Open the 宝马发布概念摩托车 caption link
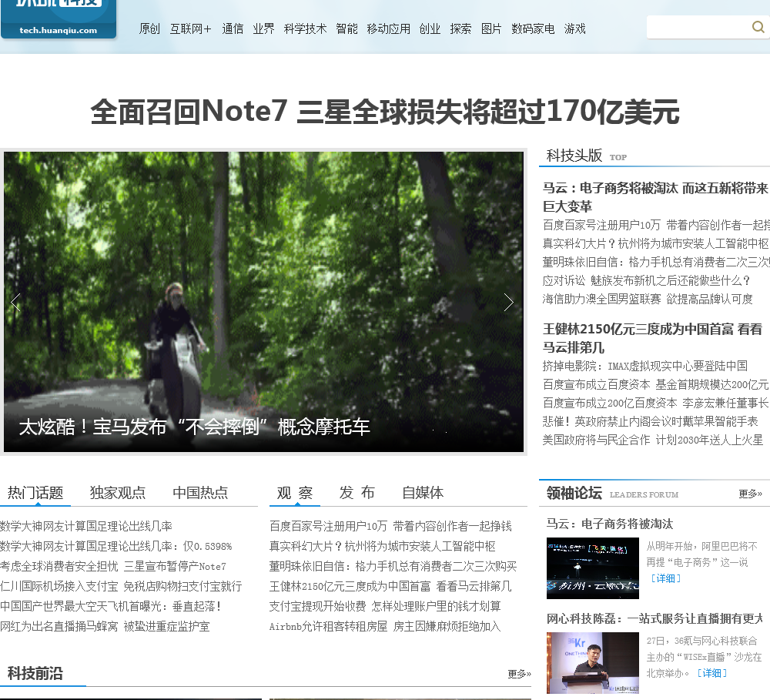Screen dimensions: 770x700 [x=195, y=427]
